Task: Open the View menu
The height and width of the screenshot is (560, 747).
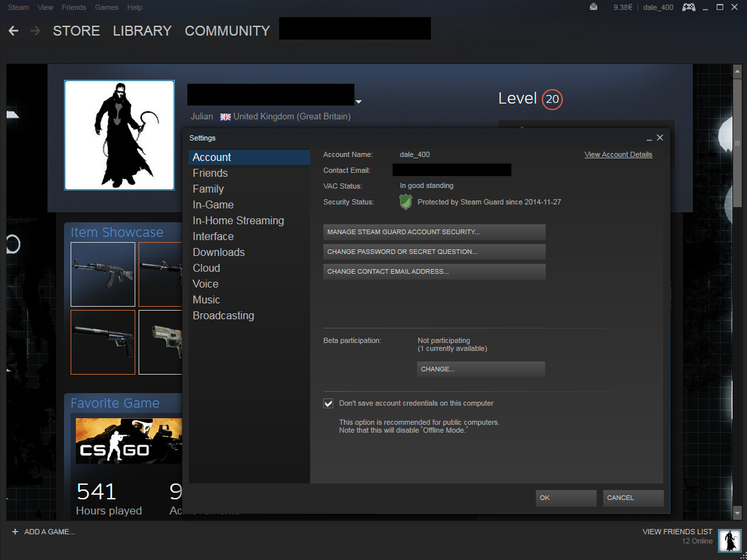Action: pyautogui.click(x=46, y=7)
